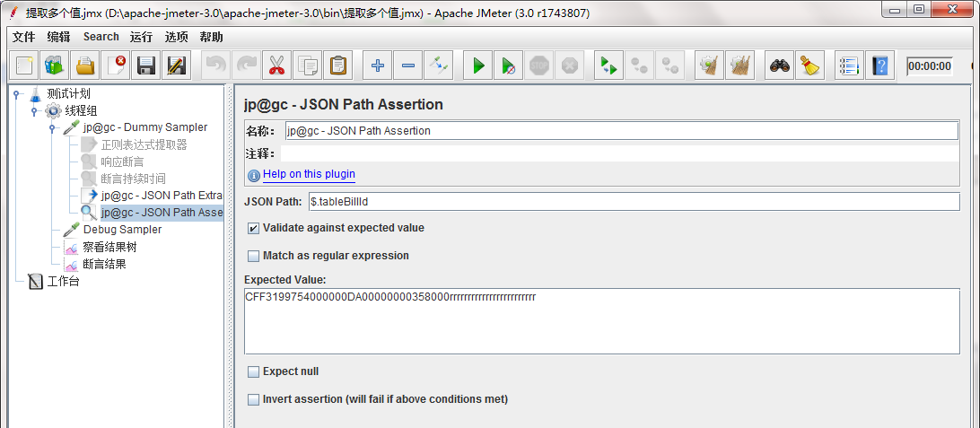Click inside Expected Value text area
980x428 pixels.
click(602, 322)
